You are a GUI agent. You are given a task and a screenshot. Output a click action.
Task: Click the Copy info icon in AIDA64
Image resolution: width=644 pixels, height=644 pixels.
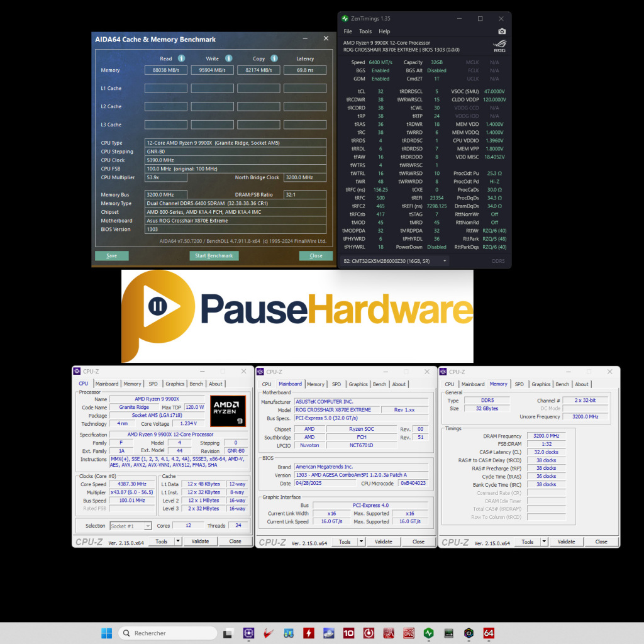click(x=274, y=58)
